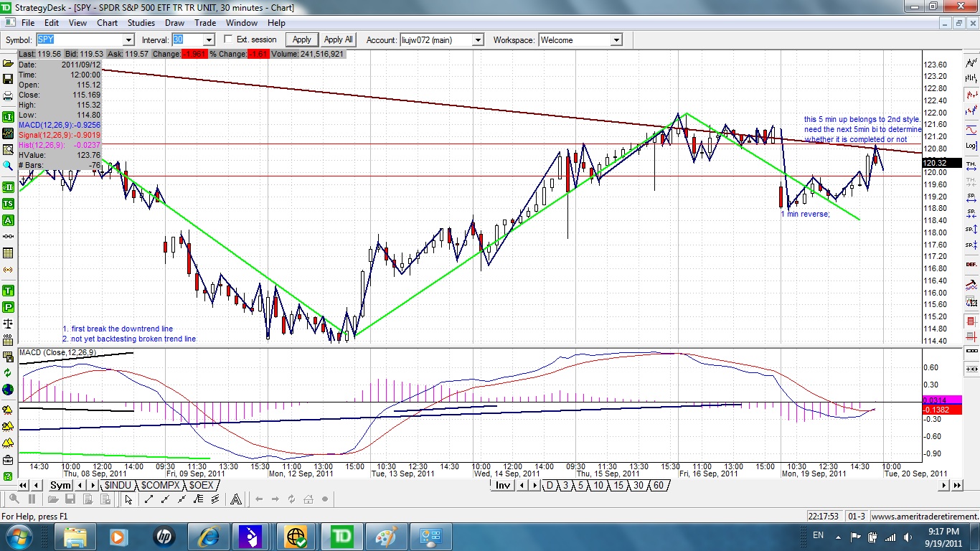The width and height of the screenshot is (980, 551).
Task: Click the save disk icon in left sidebar
Action: pos(8,80)
